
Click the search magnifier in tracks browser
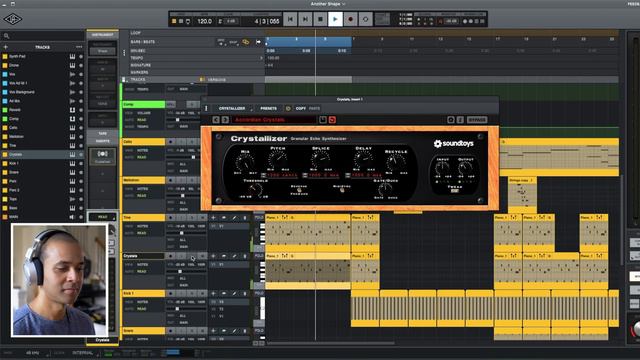point(7,36)
